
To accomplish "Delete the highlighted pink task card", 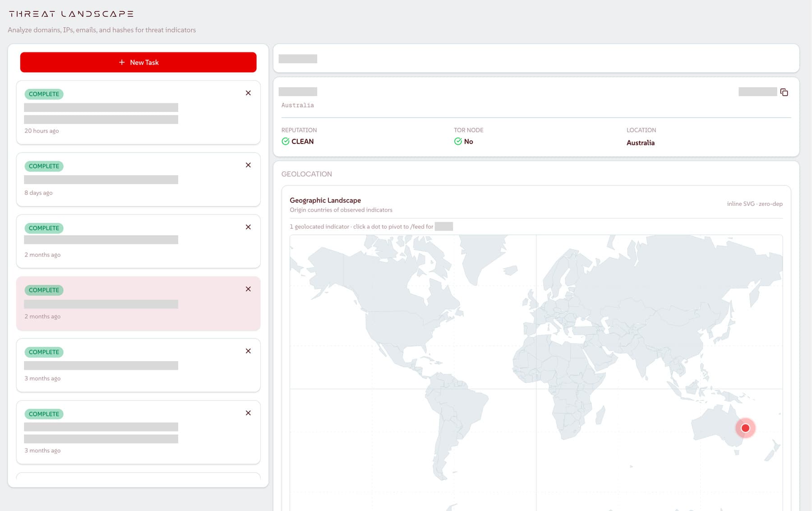I will (x=248, y=289).
